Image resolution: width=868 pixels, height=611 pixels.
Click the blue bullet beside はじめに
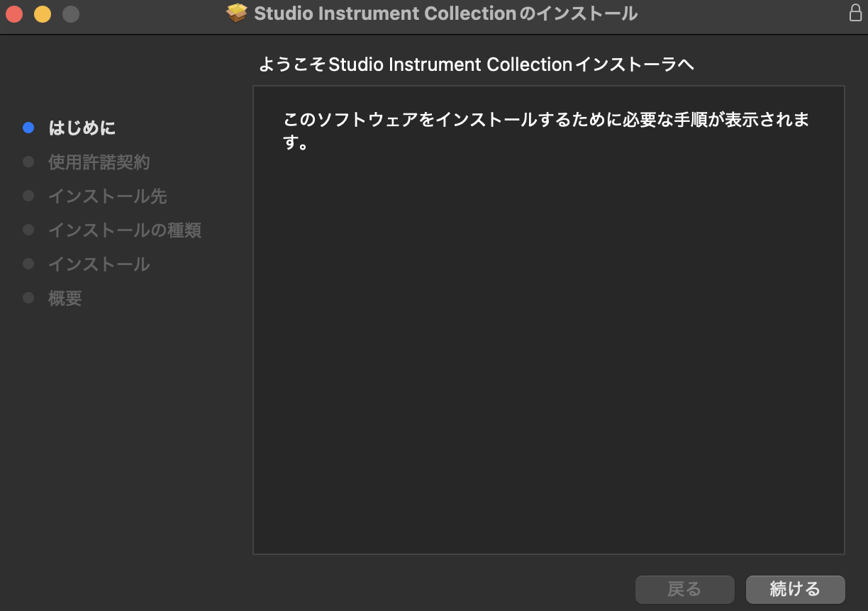(x=28, y=128)
